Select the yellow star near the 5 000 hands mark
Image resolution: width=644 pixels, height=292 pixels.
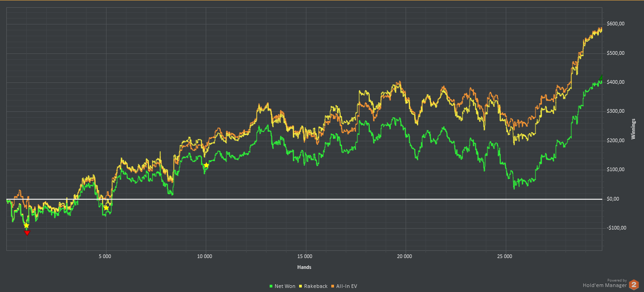tap(106, 207)
